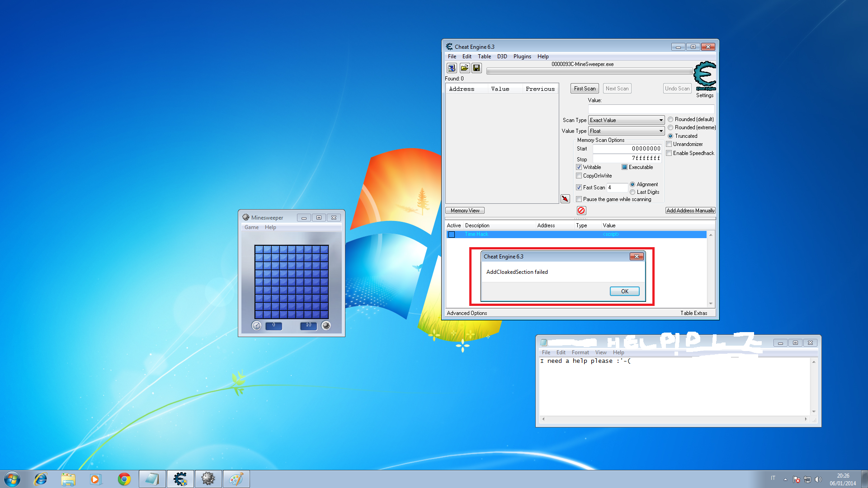Open the Game menu in Minesweeper
The height and width of the screenshot is (488, 868).
[x=251, y=227]
